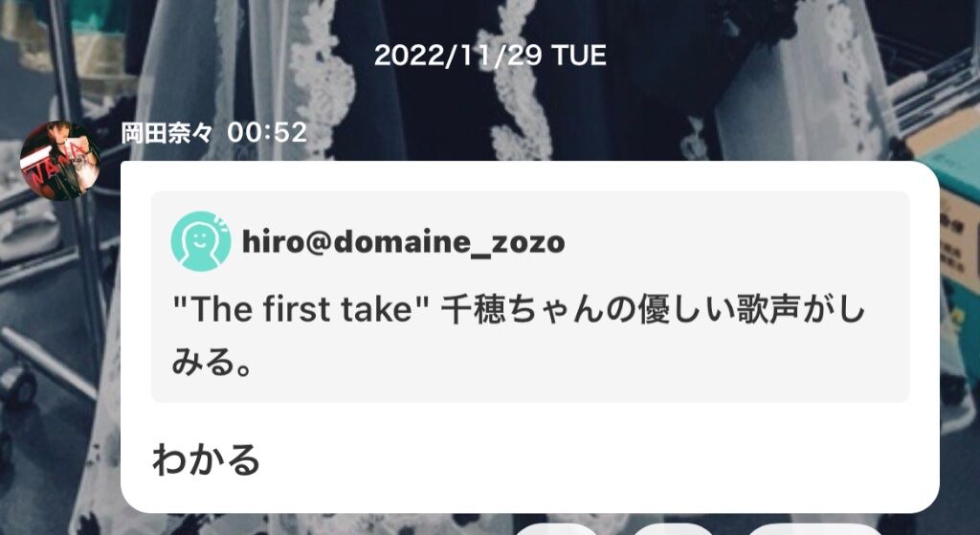Tap the sender name 岡田奈々
The height and width of the screenshot is (535, 980).
pyautogui.click(x=167, y=132)
